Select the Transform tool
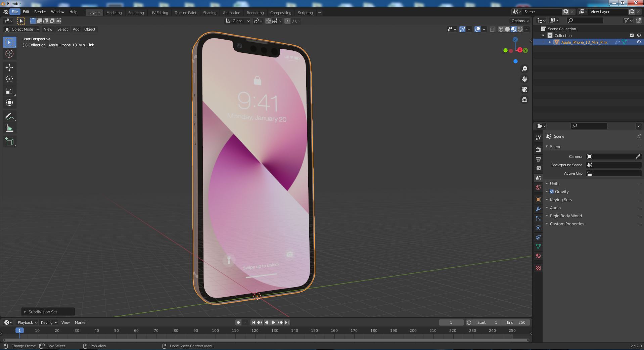 (x=9, y=102)
